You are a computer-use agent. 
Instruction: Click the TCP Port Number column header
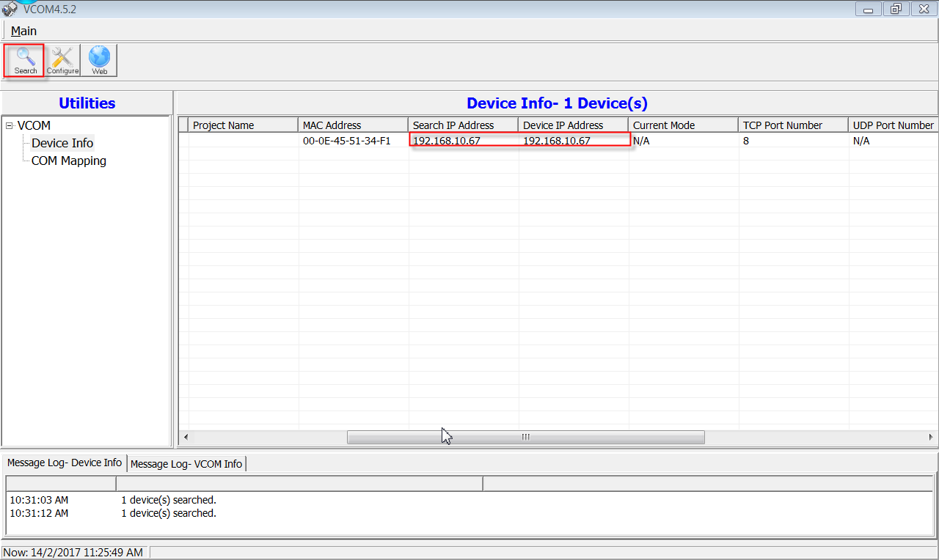pos(792,125)
